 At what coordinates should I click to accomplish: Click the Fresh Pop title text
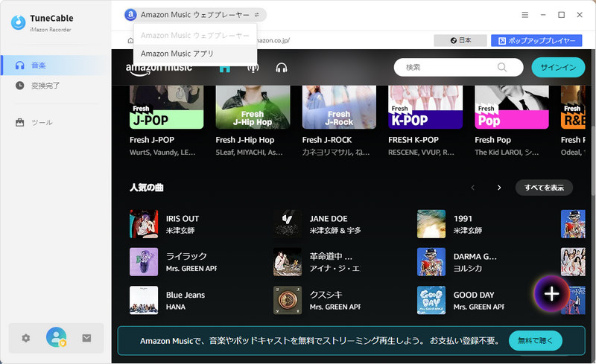click(492, 140)
